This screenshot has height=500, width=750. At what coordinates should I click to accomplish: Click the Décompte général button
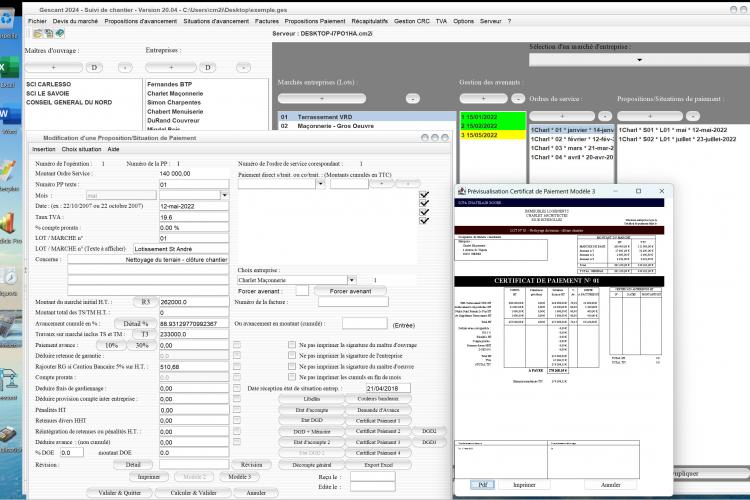tap(311, 465)
